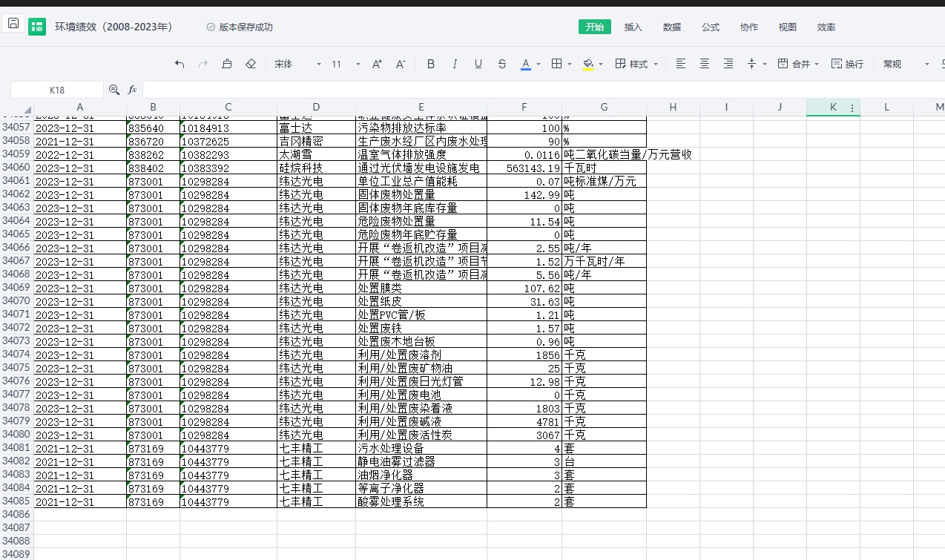The image size is (945, 560).
Task: Select column A header
Action: pyautogui.click(x=80, y=108)
